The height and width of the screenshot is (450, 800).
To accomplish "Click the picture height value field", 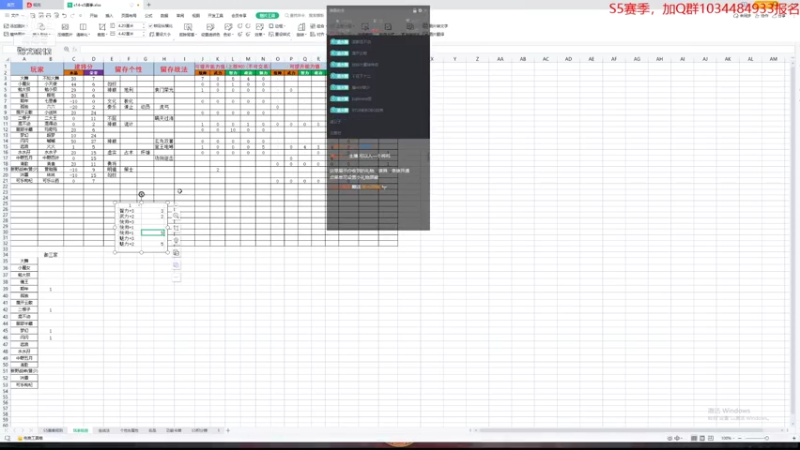I will 128,26.
